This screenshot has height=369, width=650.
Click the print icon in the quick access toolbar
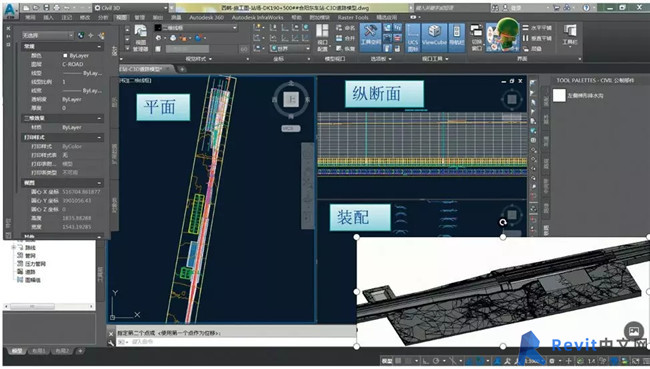56,8
